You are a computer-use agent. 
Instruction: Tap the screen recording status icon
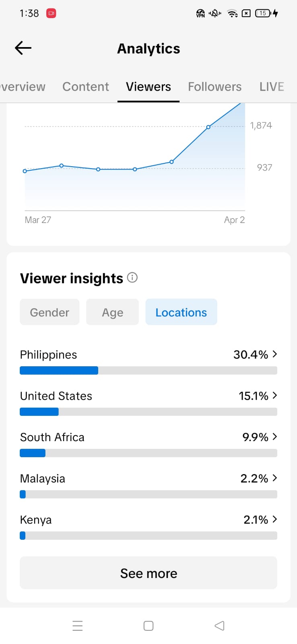pyautogui.click(x=51, y=13)
